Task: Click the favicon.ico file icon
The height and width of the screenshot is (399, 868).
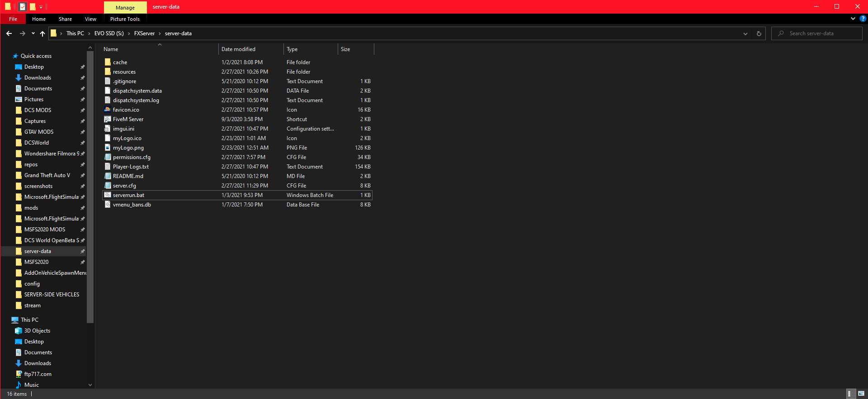Action: [108, 110]
